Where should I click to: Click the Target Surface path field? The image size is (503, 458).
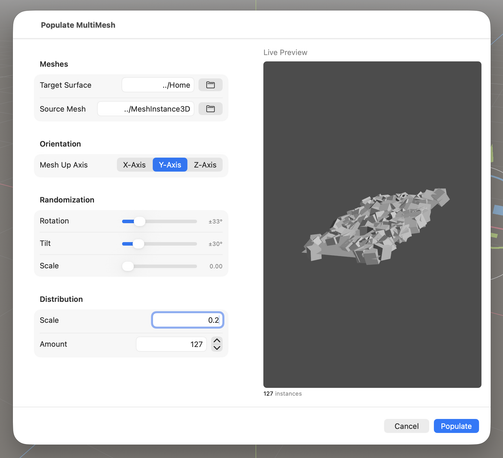[158, 85]
